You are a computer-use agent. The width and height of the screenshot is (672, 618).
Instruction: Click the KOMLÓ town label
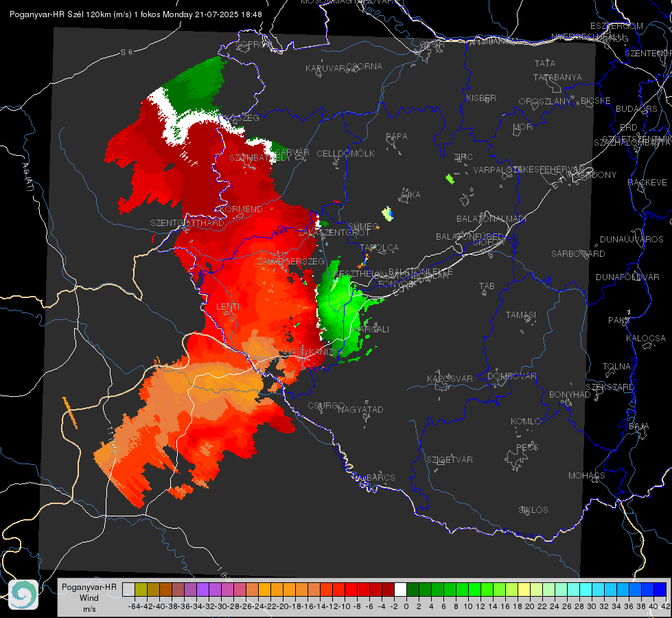[525, 422]
